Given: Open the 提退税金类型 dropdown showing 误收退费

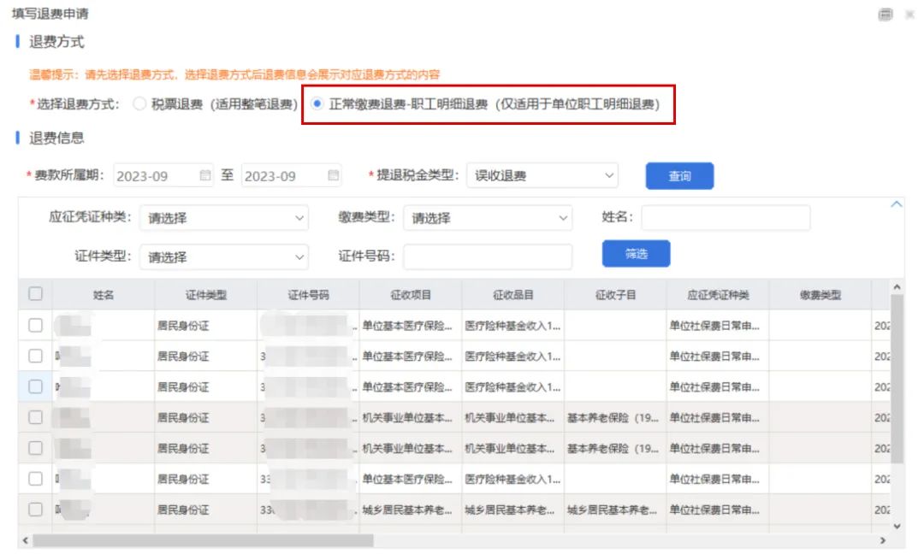Looking at the screenshot, I should 541,175.
